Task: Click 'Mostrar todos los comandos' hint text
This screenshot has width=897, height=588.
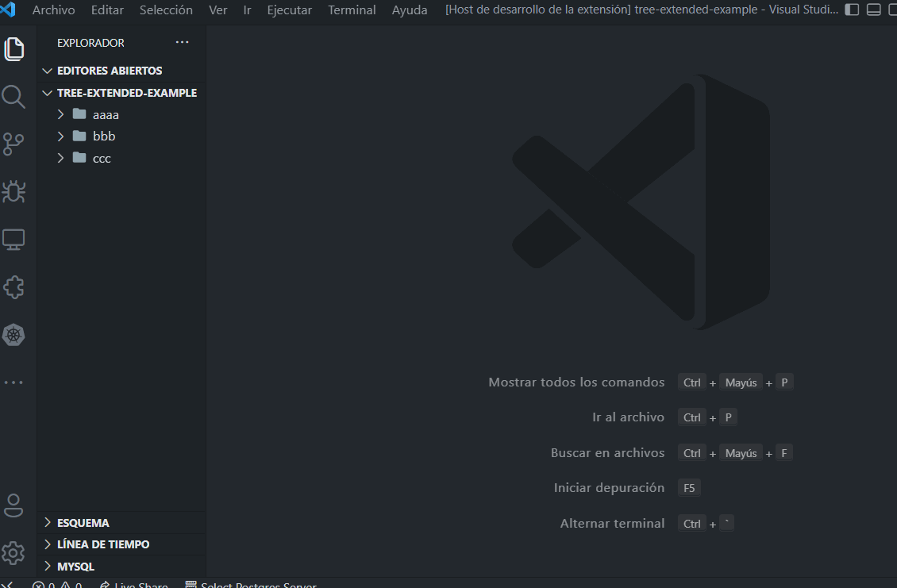Action: [x=576, y=382]
